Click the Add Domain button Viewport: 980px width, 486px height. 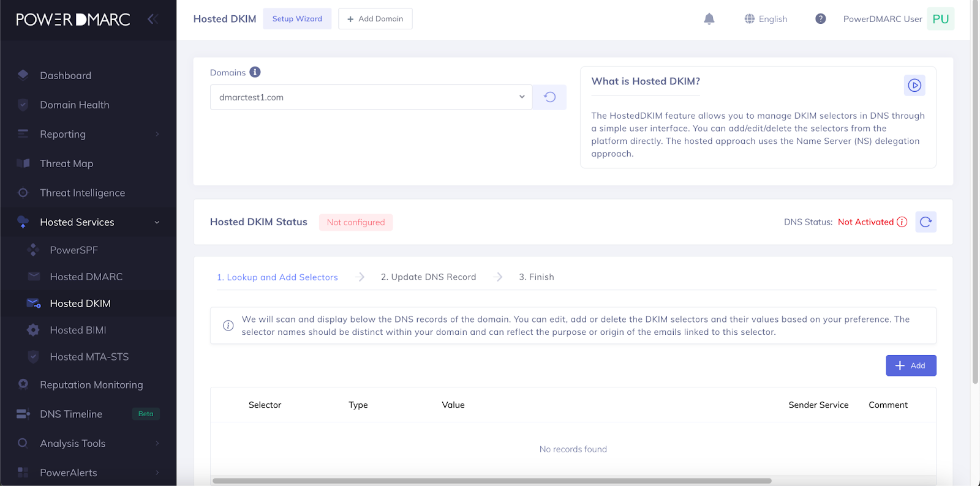click(x=375, y=18)
